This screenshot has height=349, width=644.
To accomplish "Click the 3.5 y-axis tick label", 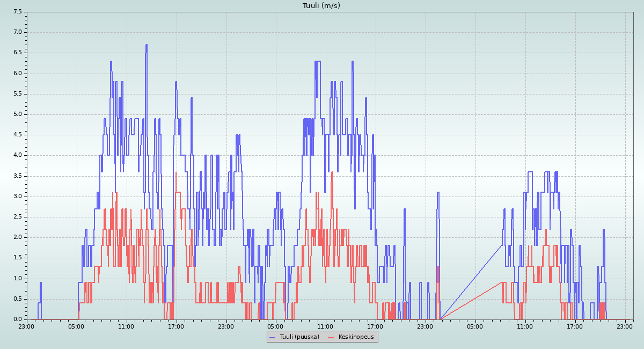I will click(17, 176).
